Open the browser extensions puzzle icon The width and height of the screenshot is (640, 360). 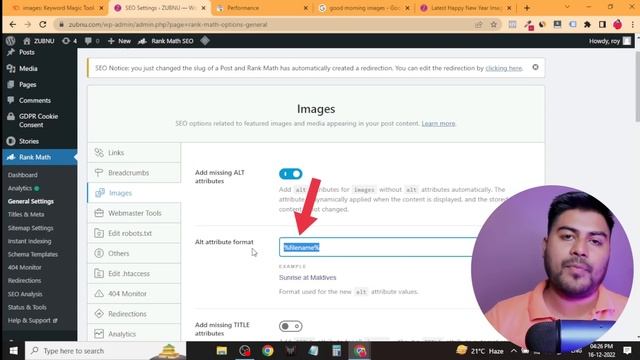[587, 24]
